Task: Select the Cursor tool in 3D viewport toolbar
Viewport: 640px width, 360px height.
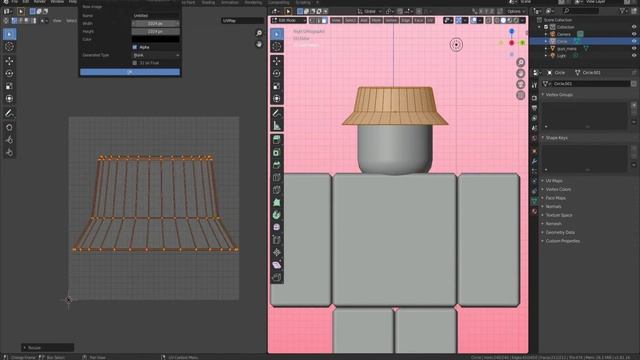Action: [277, 47]
